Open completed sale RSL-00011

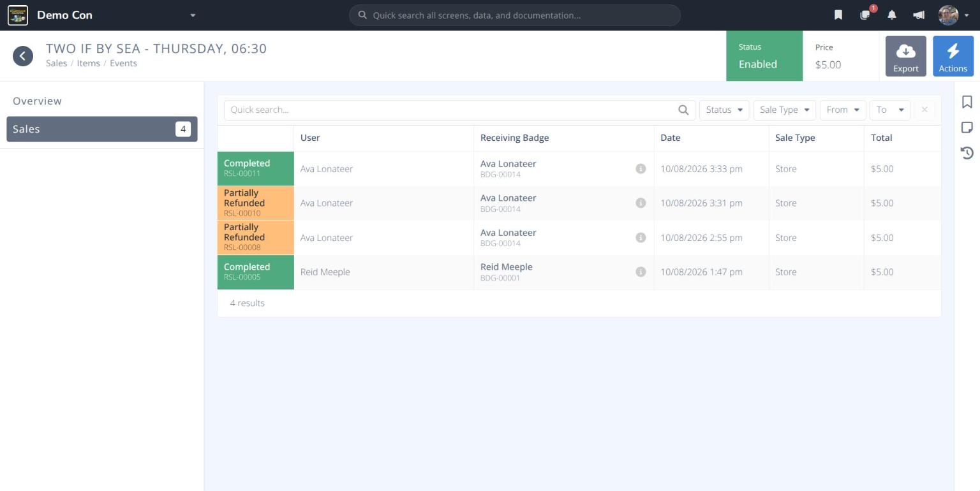pos(255,168)
